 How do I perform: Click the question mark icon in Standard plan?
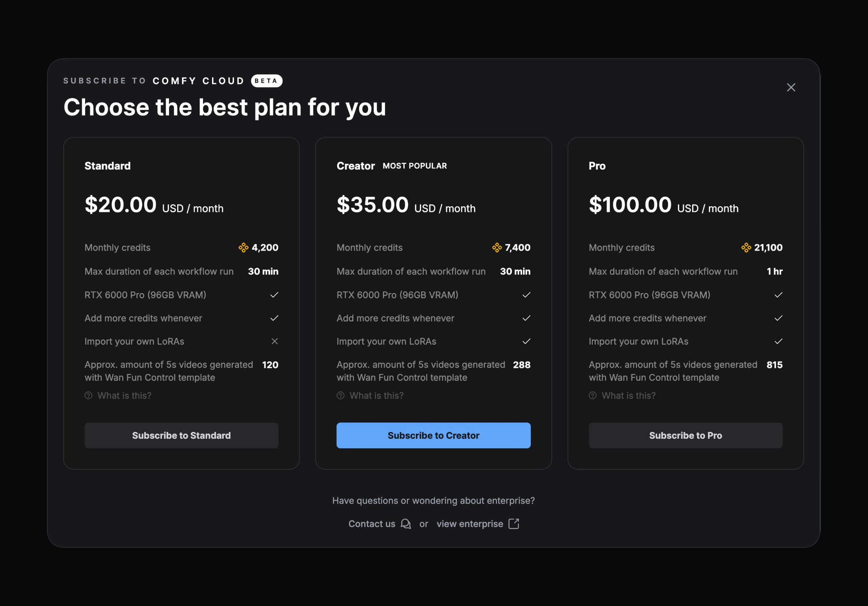click(x=88, y=395)
